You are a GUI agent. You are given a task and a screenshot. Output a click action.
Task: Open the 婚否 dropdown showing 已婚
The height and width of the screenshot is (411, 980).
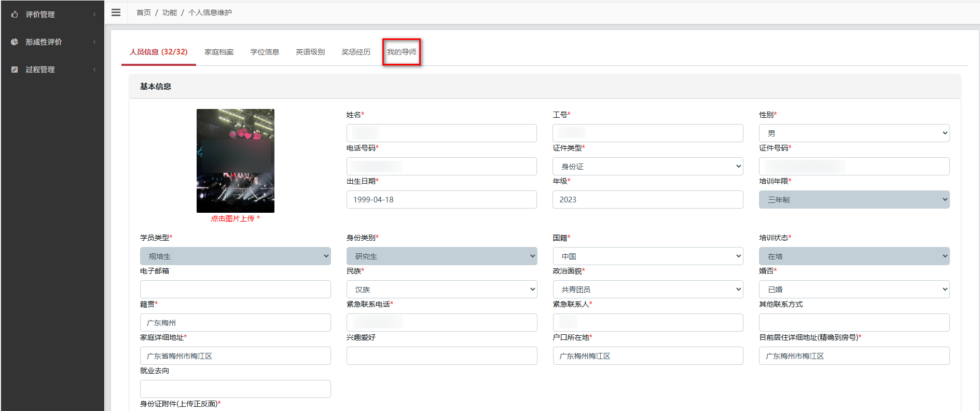click(x=854, y=289)
